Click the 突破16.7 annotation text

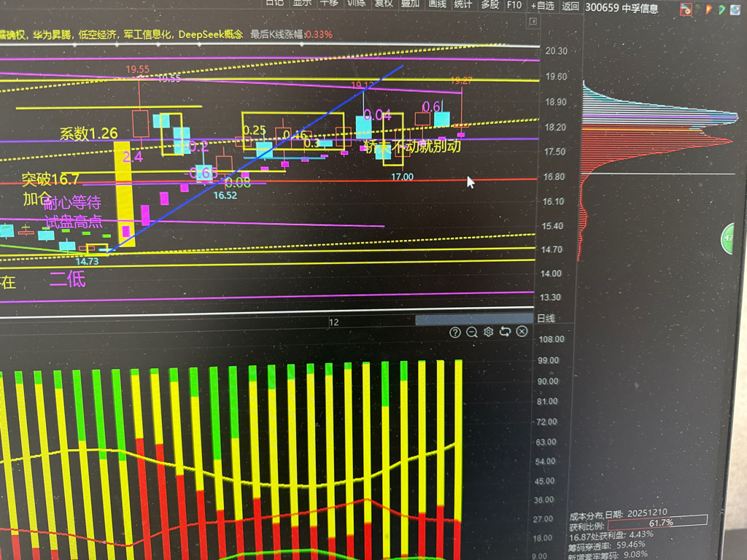click(x=50, y=179)
